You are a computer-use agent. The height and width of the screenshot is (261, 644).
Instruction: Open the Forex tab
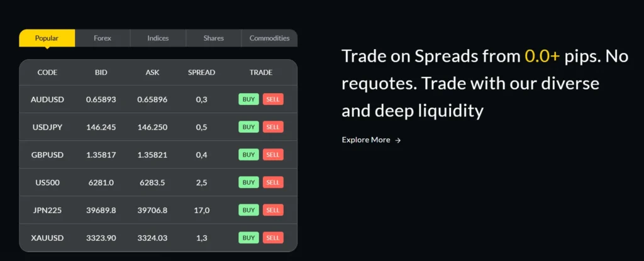click(103, 38)
